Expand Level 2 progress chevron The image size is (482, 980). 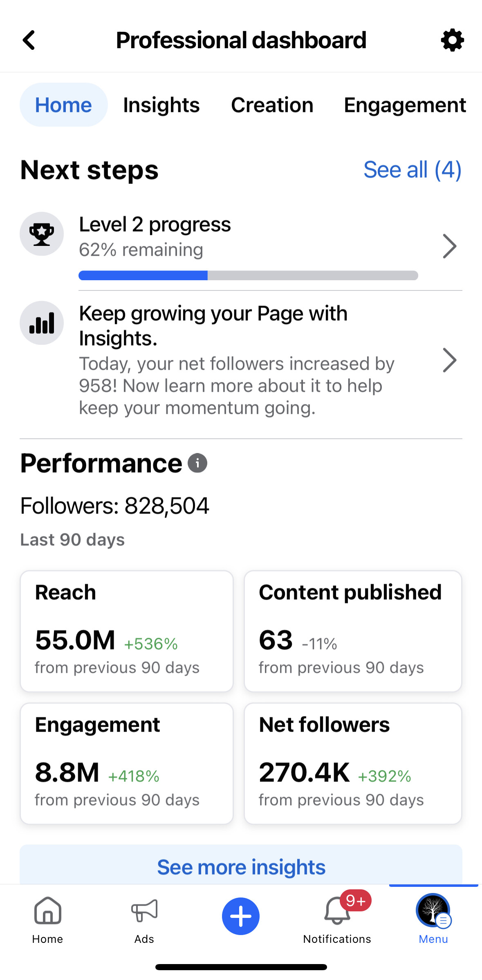449,246
